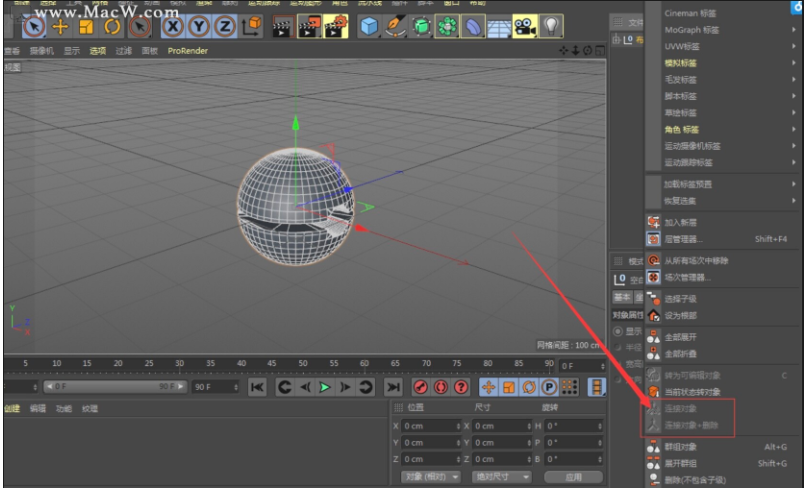804x490 pixels.
Task: Click the viewport pan arrows icon
Action: tap(564, 50)
